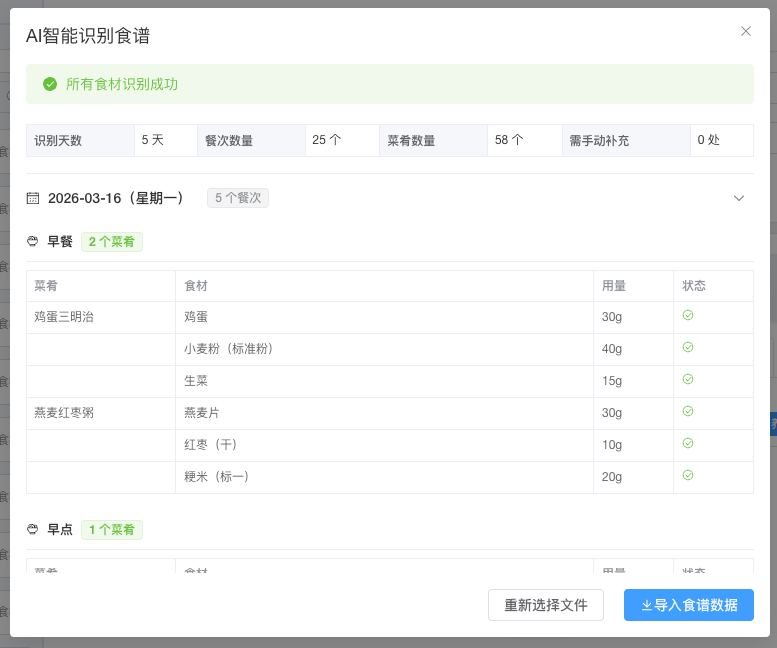Click status check icon for 粳米 row
Viewport: 777px width, 648px height.
pos(688,476)
